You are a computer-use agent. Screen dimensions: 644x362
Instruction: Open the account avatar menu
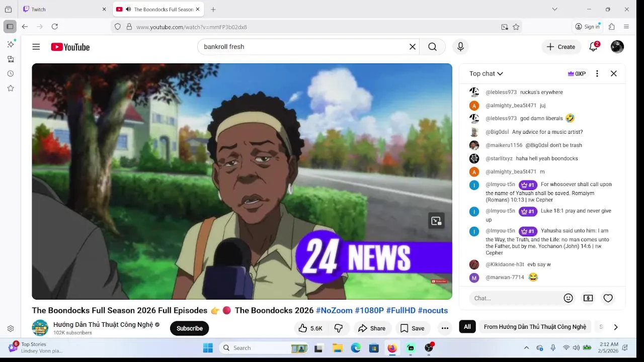(x=617, y=47)
